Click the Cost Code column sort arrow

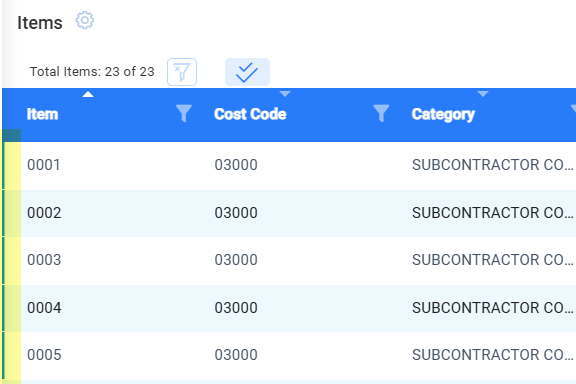(x=285, y=94)
